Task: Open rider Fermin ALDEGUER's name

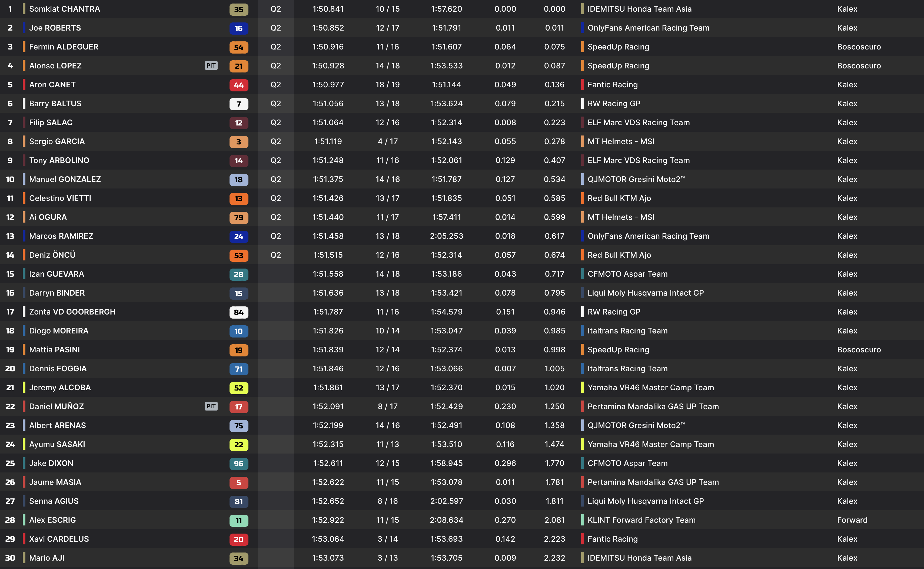Action: (x=64, y=47)
